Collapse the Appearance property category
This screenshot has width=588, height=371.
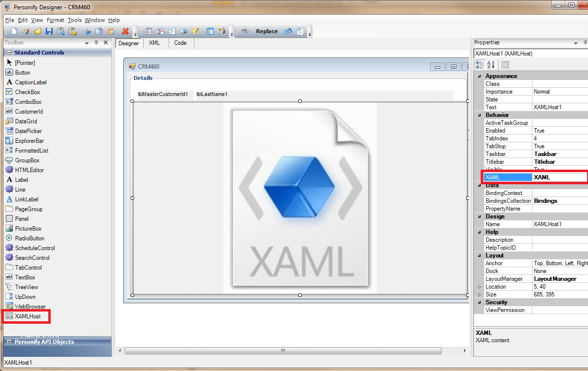point(479,76)
